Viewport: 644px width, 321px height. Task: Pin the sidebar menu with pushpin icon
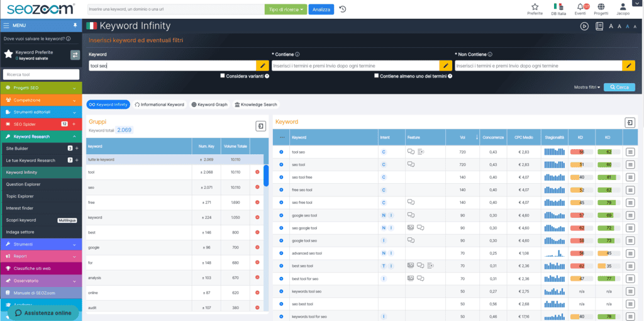click(x=75, y=25)
